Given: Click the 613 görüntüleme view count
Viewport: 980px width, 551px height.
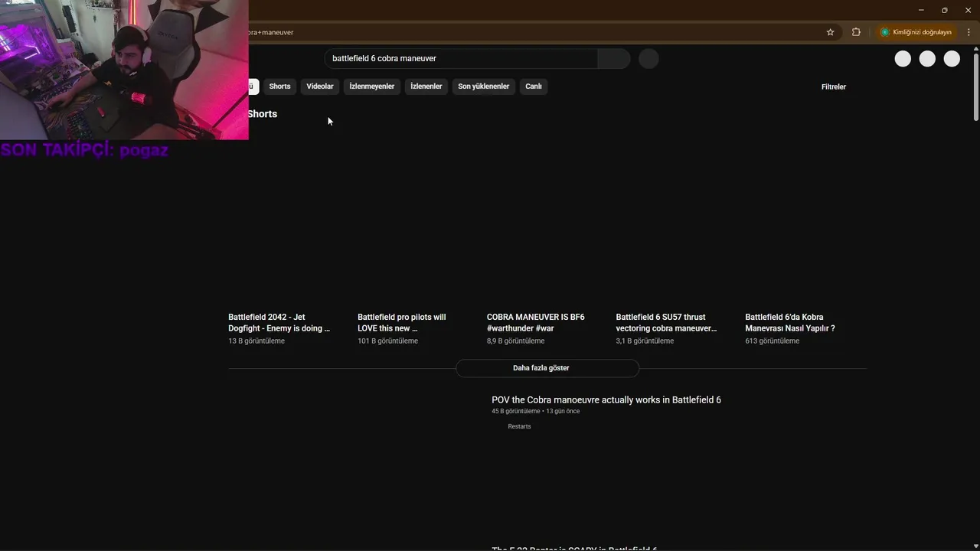Looking at the screenshot, I should tap(772, 341).
